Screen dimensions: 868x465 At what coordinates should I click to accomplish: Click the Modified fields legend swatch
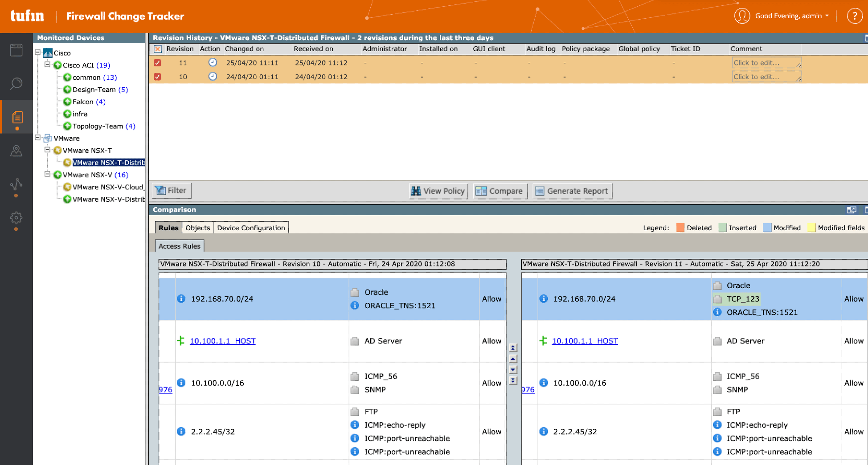click(811, 228)
